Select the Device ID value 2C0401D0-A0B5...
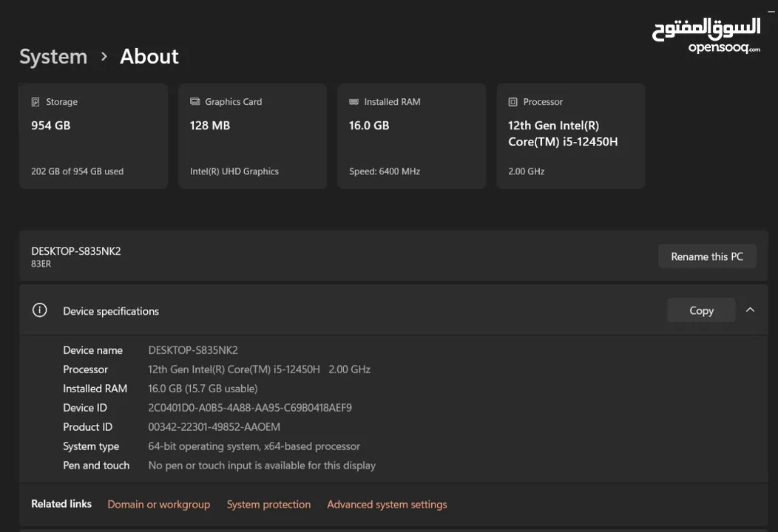The image size is (778, 532). (x=250, y=408)
